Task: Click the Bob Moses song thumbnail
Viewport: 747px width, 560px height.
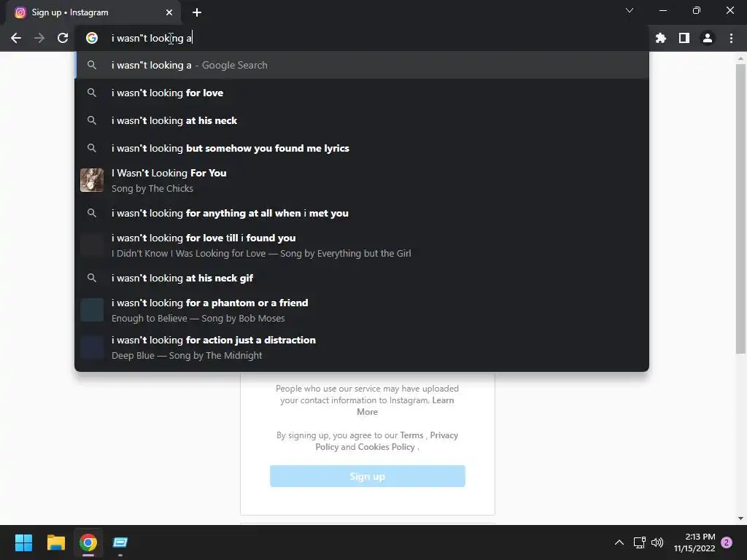Action: click(91, 310)
